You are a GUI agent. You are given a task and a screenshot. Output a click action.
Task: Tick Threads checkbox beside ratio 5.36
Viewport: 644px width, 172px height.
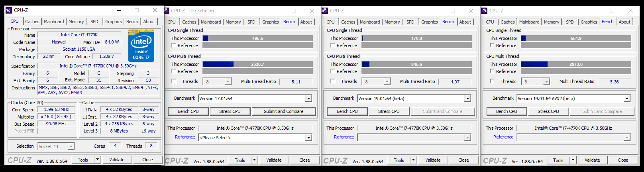coord(492,81)
